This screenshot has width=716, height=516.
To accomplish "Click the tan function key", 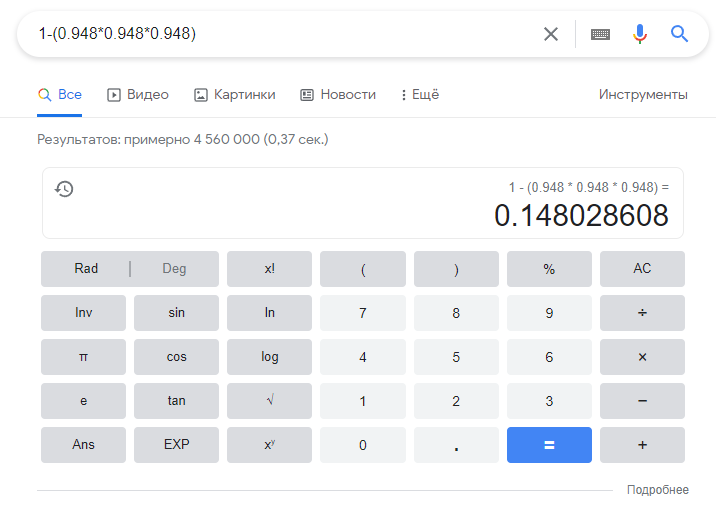I will [x=176, y=401].
